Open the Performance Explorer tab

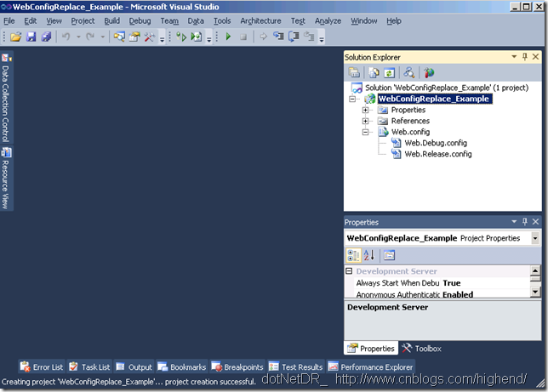pyautogui.click(x=370, y=366)
